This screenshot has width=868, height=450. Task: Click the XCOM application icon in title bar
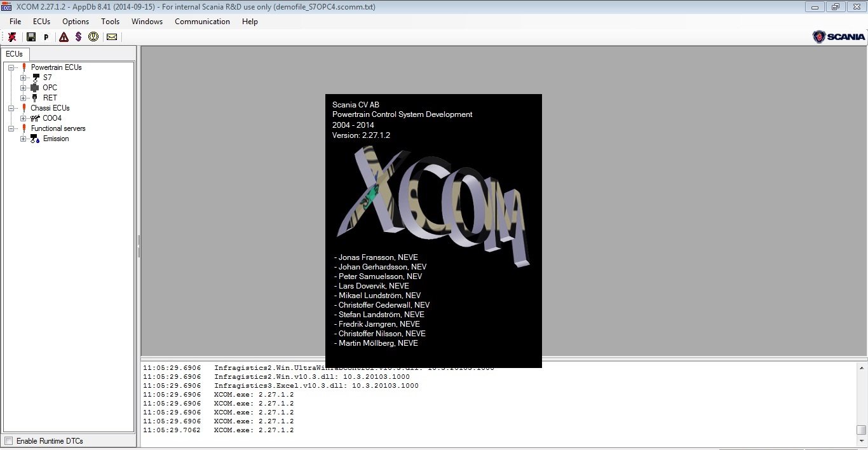(x=7, y=7)
